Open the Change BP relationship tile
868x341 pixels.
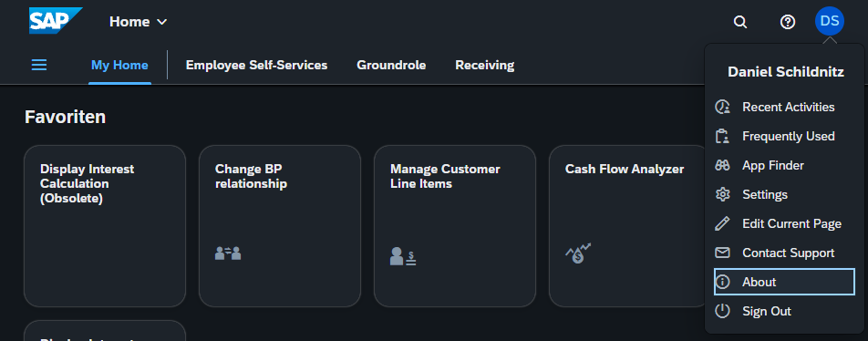pos(280,226)
